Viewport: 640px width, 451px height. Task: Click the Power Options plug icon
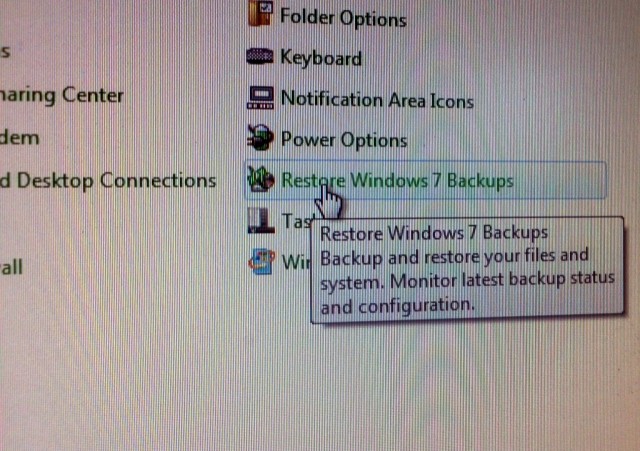point(260,138)
